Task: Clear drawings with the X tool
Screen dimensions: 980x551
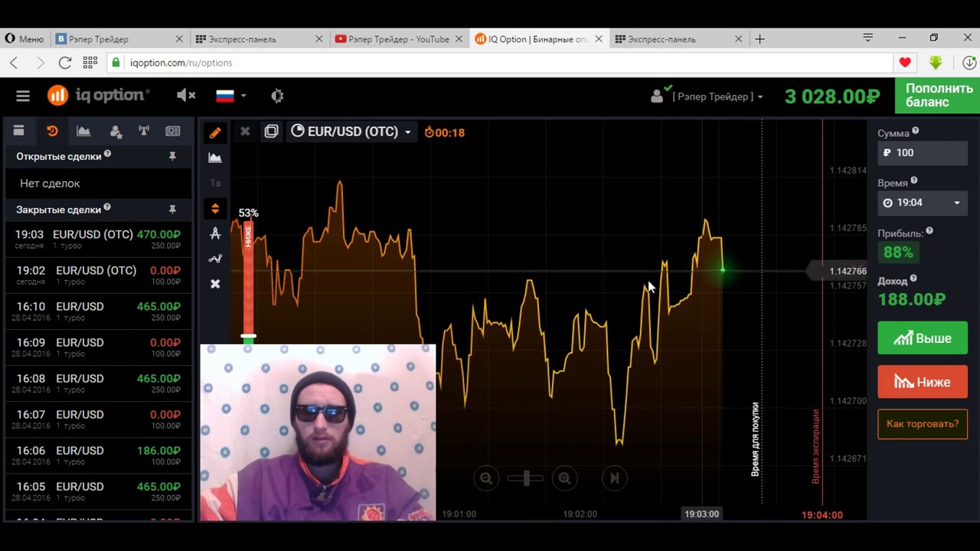Action: point(215,284)
